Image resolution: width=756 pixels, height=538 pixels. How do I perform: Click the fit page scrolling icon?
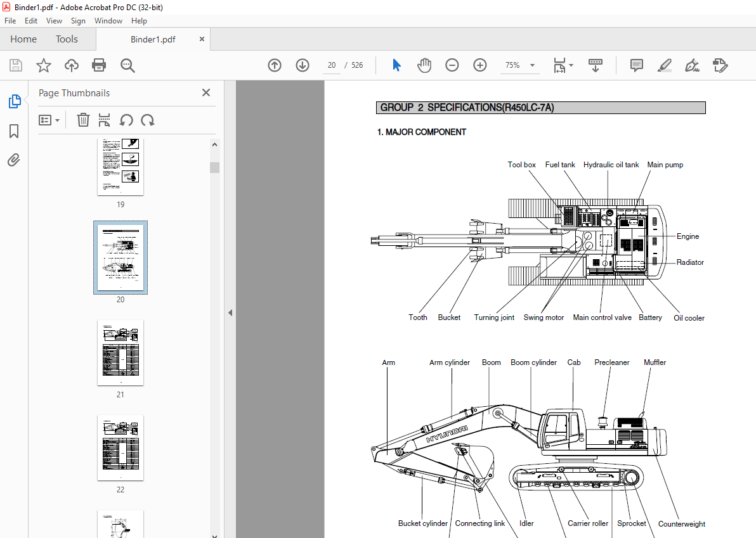559,65
